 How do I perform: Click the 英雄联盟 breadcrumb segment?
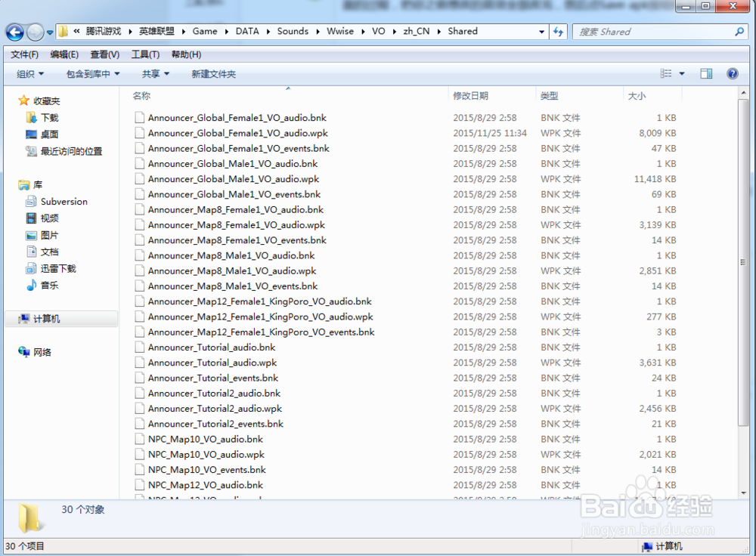tap(156, 31)
